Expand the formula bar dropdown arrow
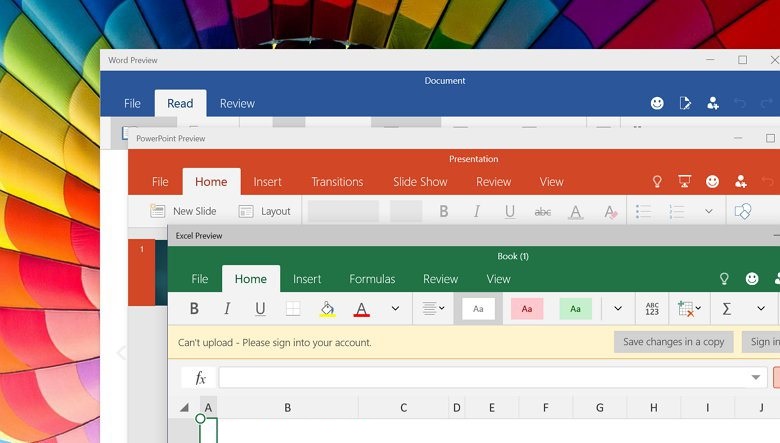 pyautogui.click(x=756, y=377)
